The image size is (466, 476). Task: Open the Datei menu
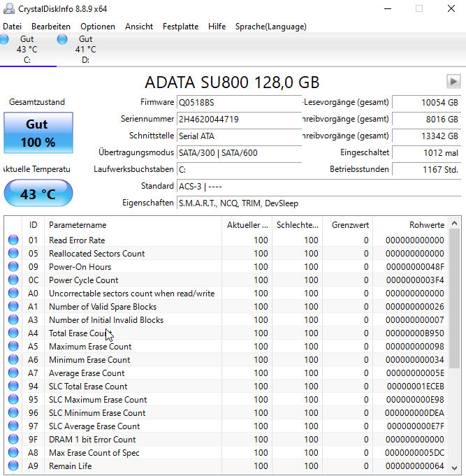coord(12,27)
